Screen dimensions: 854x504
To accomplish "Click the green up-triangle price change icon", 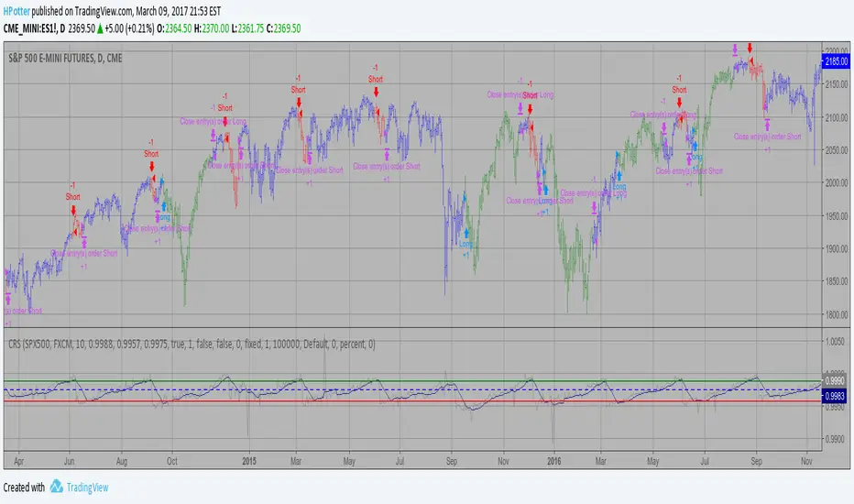I will [x=100, y=29].
